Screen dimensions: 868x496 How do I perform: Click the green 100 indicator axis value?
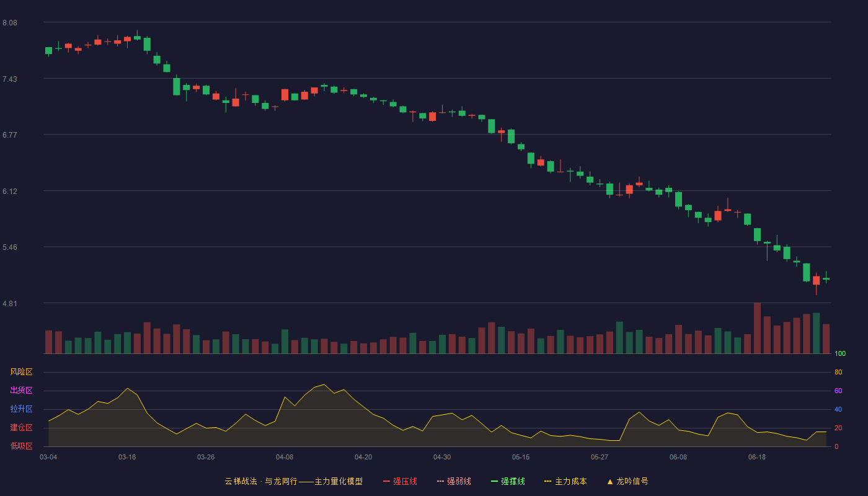pyautogui.click(x=840, y=354)
